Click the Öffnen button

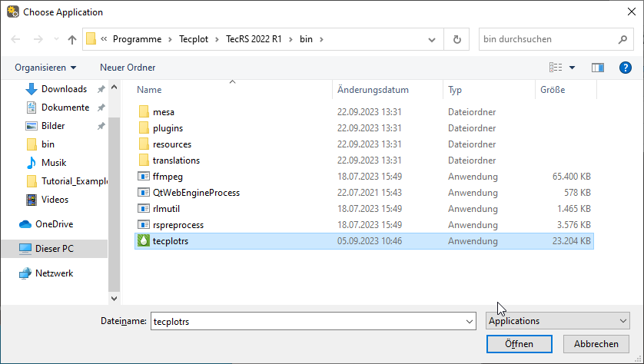click(x=520, y=344)
